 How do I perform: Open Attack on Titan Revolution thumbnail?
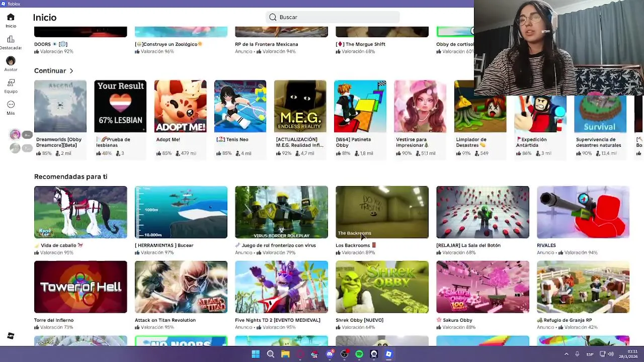(181, 287)
